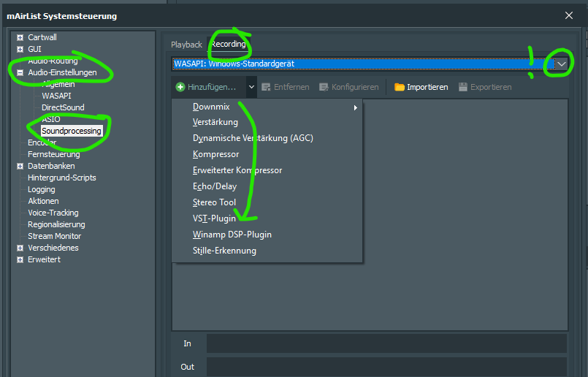The width and height of the screenshot is (588, 377).
Task: Select ASIO in the settings tree
Action: pos(51,119)
